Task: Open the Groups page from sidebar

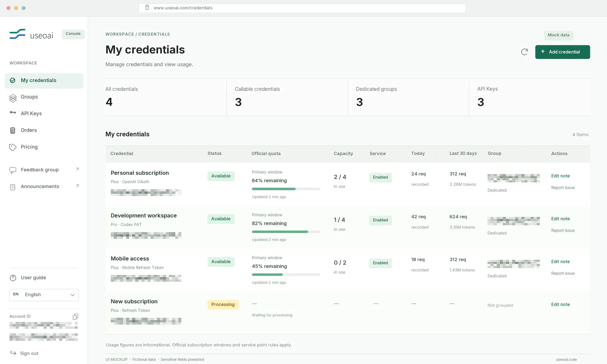Action: 29,97
